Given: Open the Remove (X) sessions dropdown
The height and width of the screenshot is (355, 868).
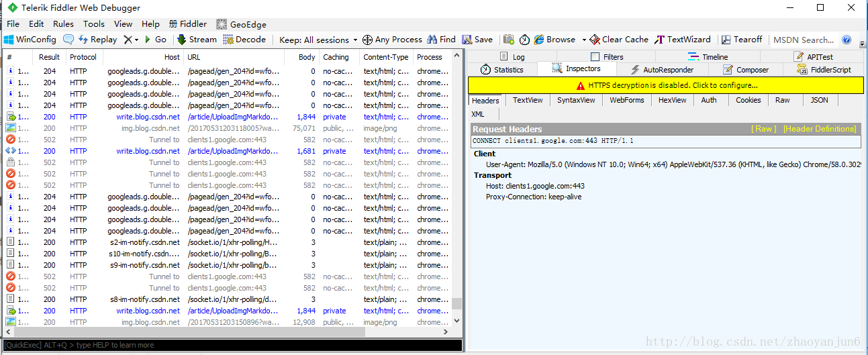Looking at the screenshot, I should (x=131, y=40).
